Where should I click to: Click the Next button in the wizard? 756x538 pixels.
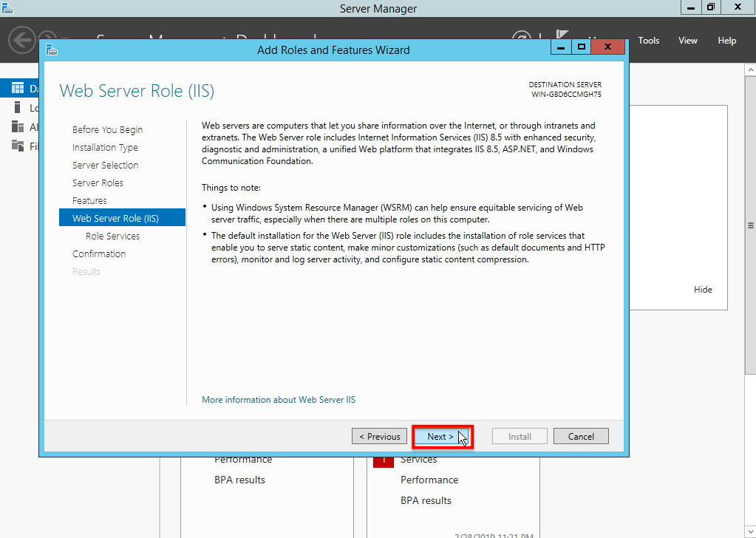click(x=442, y=436)
